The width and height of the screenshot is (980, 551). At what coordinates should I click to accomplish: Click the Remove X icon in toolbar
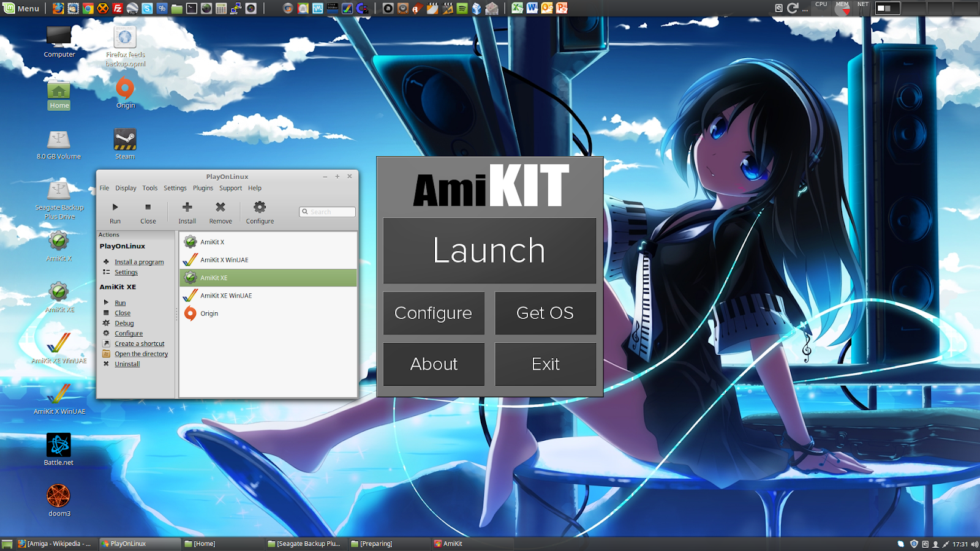click(221, 207)
